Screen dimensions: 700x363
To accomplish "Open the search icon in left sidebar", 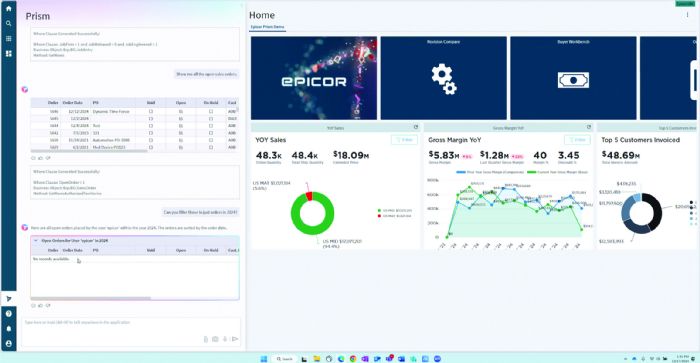I will (x=8, y=23).
